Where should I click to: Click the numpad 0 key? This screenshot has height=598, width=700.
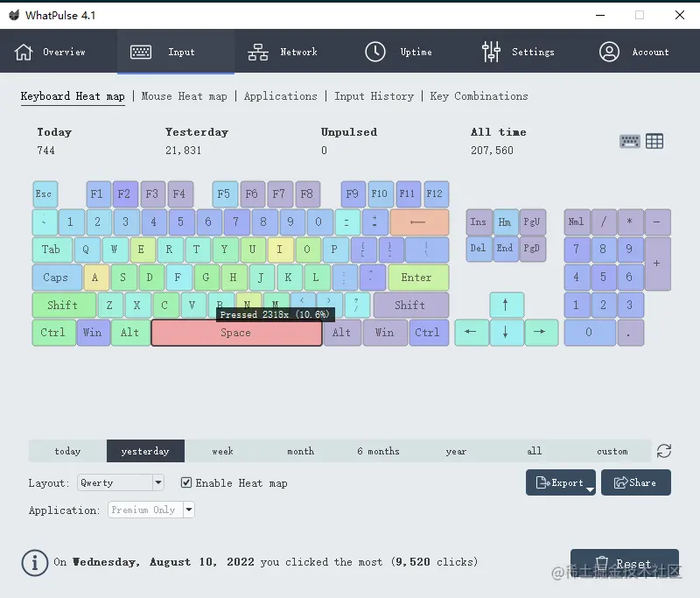coord(590,333)
